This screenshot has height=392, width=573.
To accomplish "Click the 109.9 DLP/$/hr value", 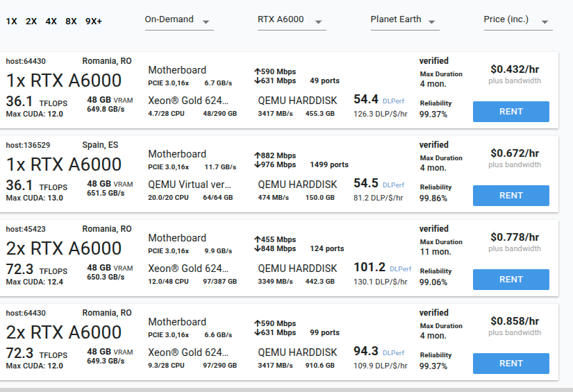I will point(381,366).
